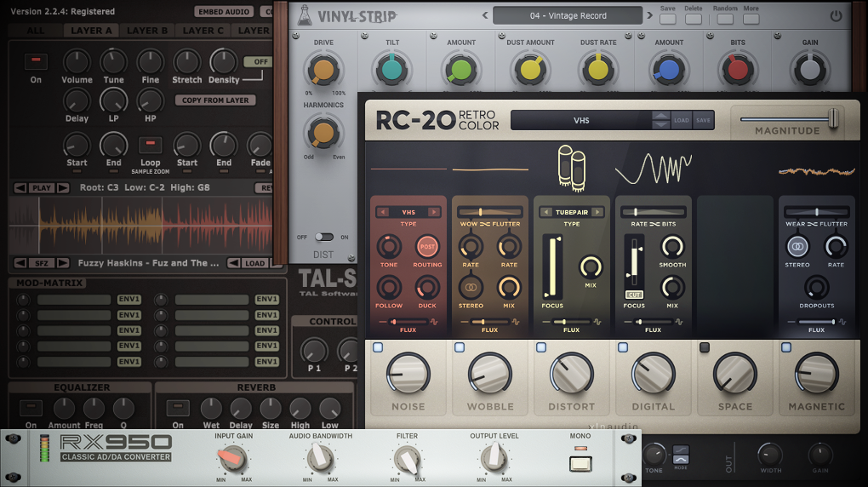
Task: Toggle the sampler layer On button
Action: click(36, 61)
